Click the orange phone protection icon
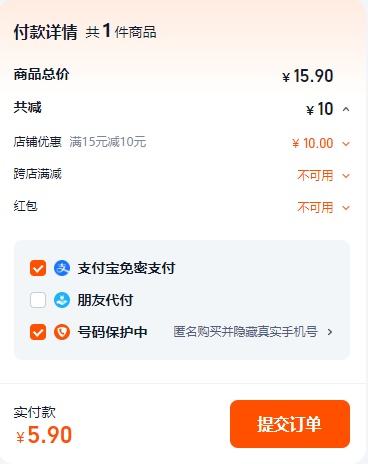The image size is (368, 464). pos(62,332)
